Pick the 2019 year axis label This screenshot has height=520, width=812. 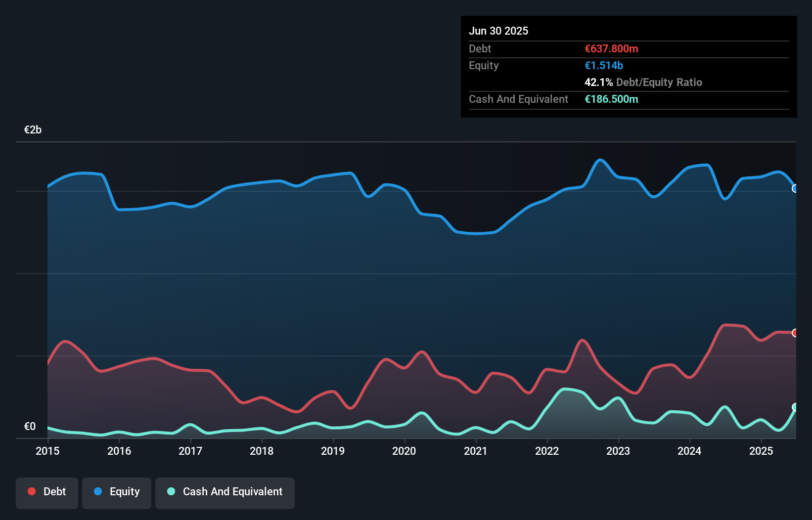tap(333, 451)
